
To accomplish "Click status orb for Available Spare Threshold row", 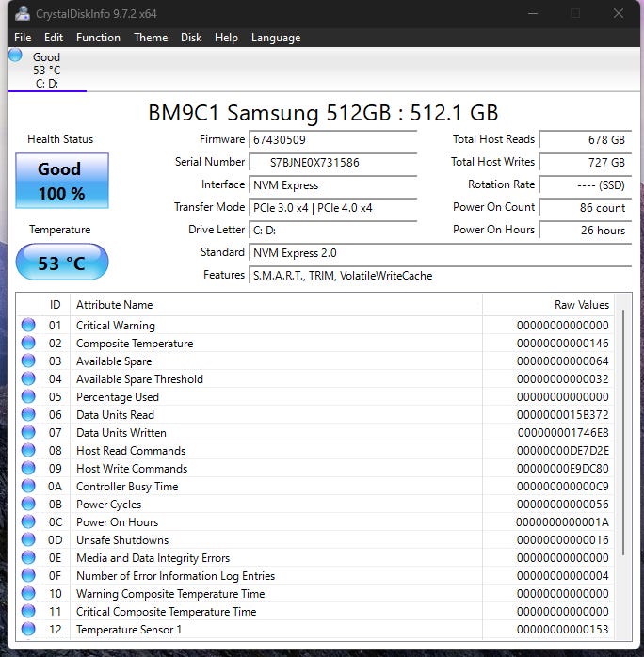I will tap(28, 378).
